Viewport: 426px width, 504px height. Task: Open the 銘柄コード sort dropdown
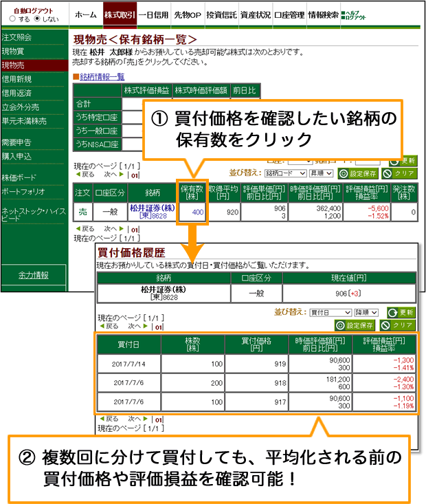286,173
